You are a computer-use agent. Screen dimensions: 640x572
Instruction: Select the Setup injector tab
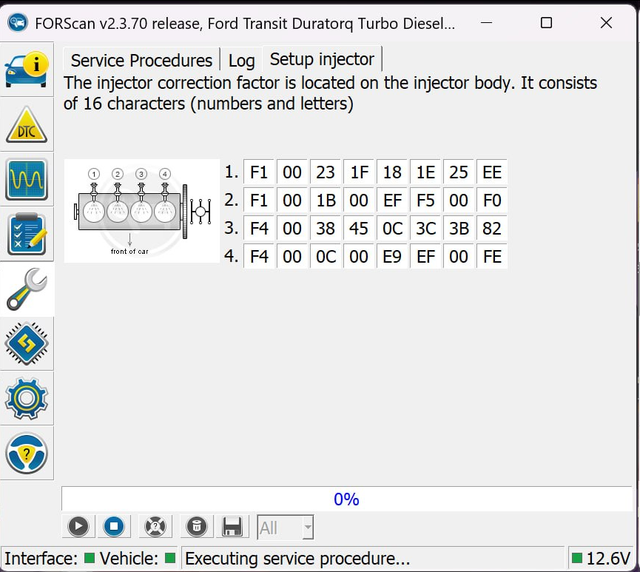pos(322,59)
